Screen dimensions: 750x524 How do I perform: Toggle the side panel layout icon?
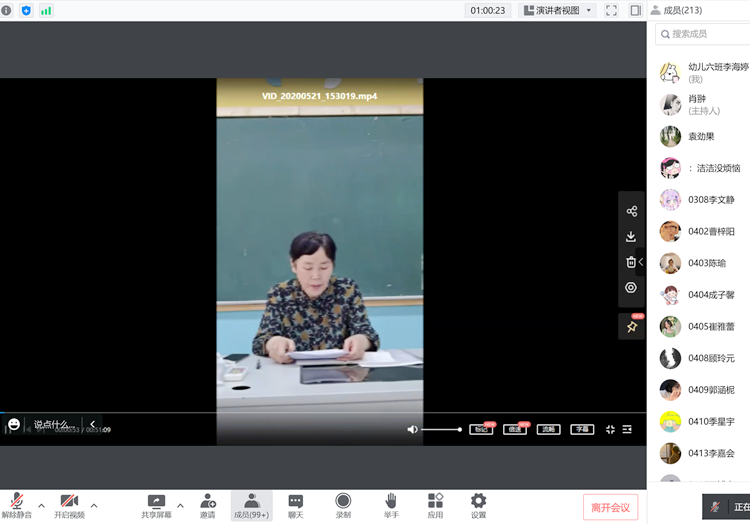635,11
